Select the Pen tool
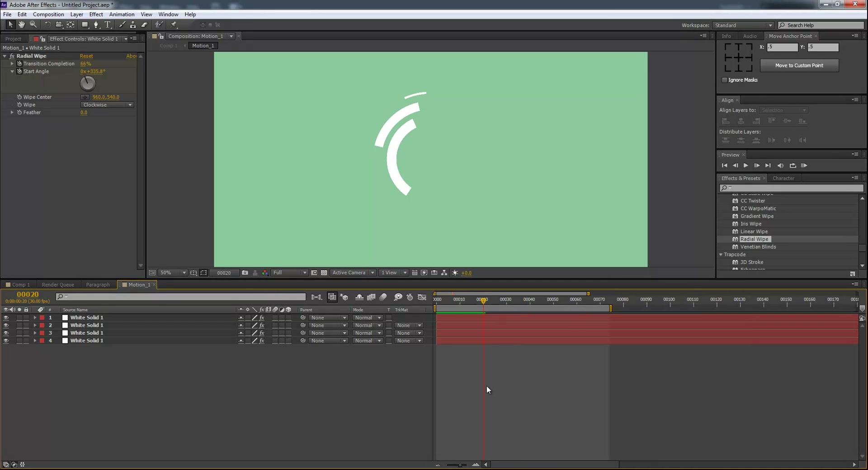The image size is (868, 470). [x=96, y=25]
